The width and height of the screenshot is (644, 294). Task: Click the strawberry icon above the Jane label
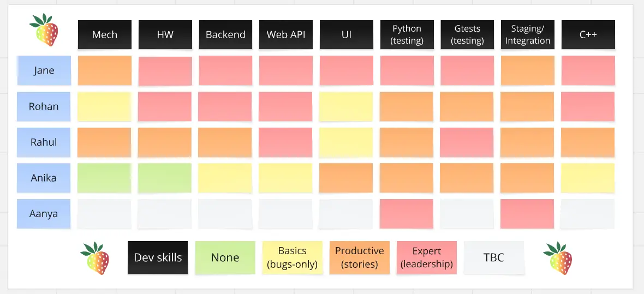pyautogui.click(x=44, y=30)
